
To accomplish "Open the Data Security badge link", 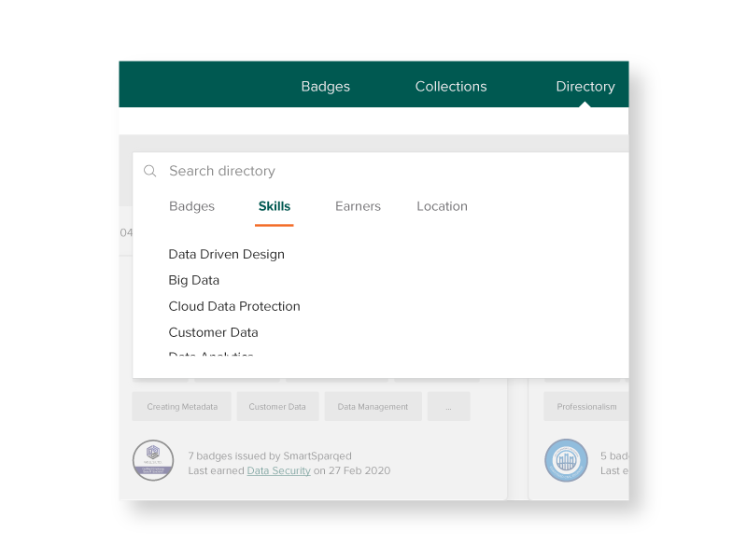I will click(278, 470).
